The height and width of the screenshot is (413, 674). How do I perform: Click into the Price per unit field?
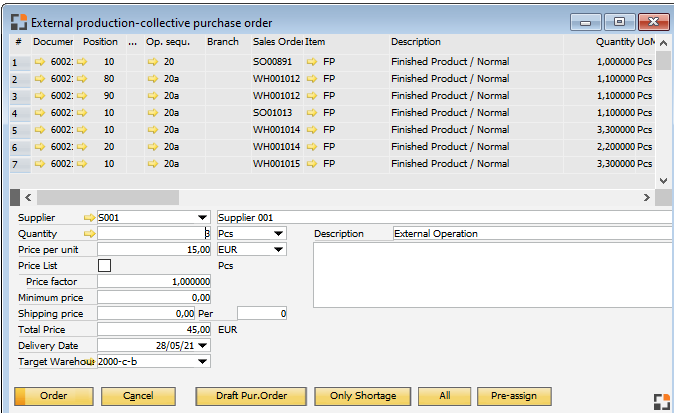click(154, 249)
